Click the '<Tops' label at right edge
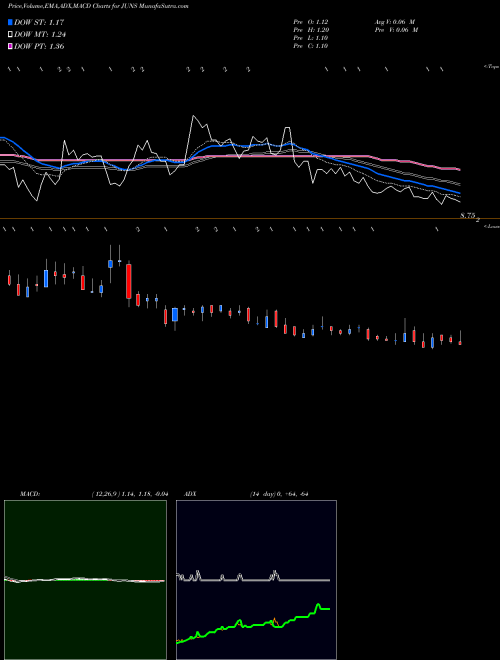The height and width of the screenshot is (660, 500). point(491,67)
